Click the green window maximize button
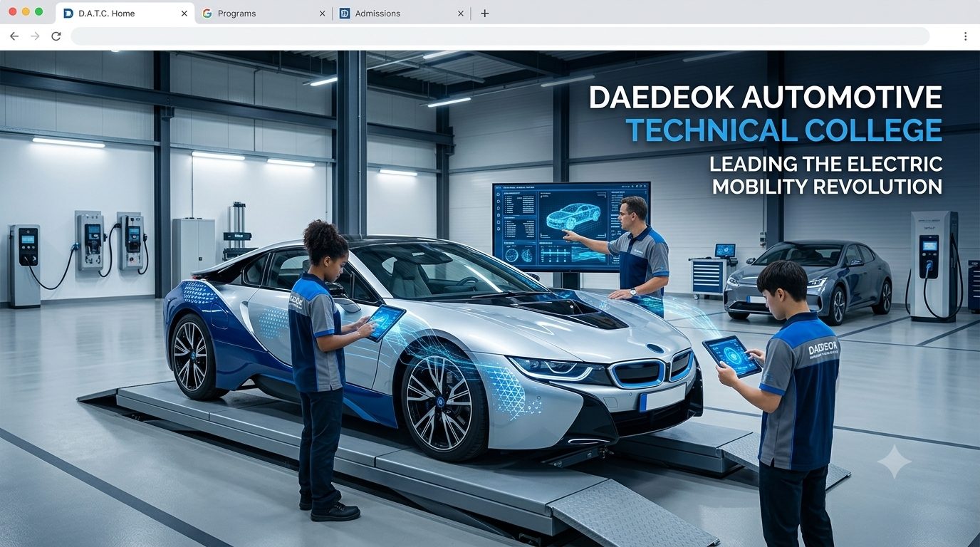 click(x=38, y=12)
